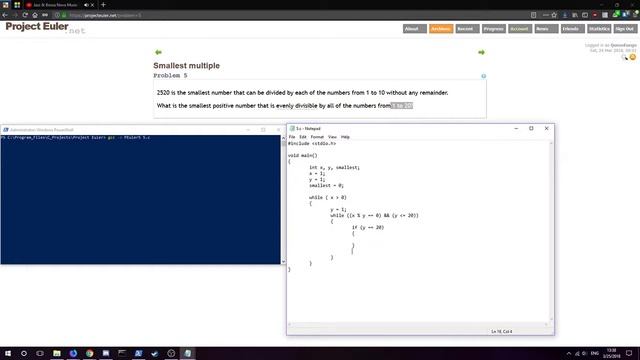
Task: Open the Format menu in Notepad
Action: tap(317, 137)
